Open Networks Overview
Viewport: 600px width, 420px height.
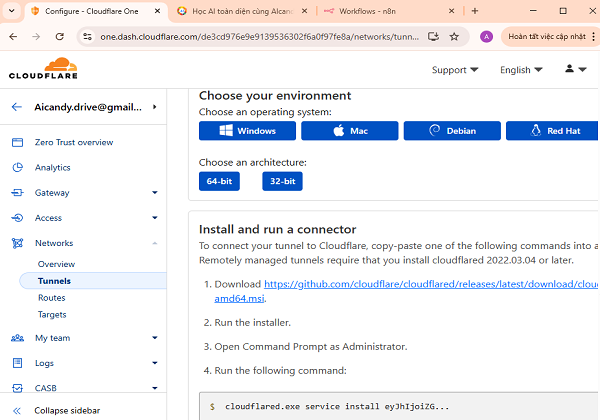click(x=56, y=264)
